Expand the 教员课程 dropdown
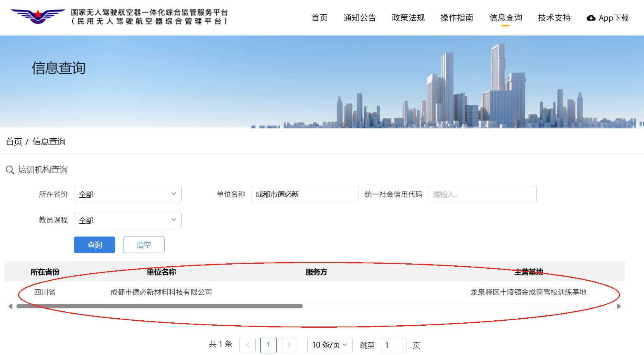The height and width of the screenshot is (355, 644). (128, 220)
